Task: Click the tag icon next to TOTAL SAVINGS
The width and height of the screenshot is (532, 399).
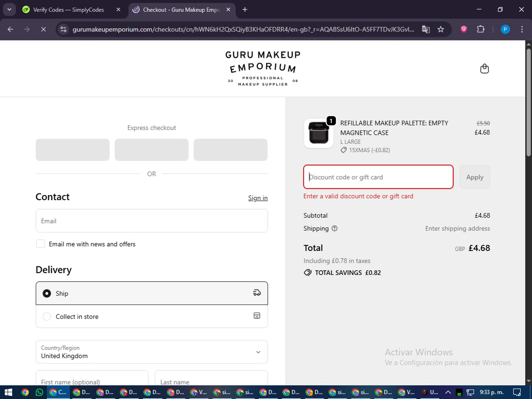Action: pos(307,272)
